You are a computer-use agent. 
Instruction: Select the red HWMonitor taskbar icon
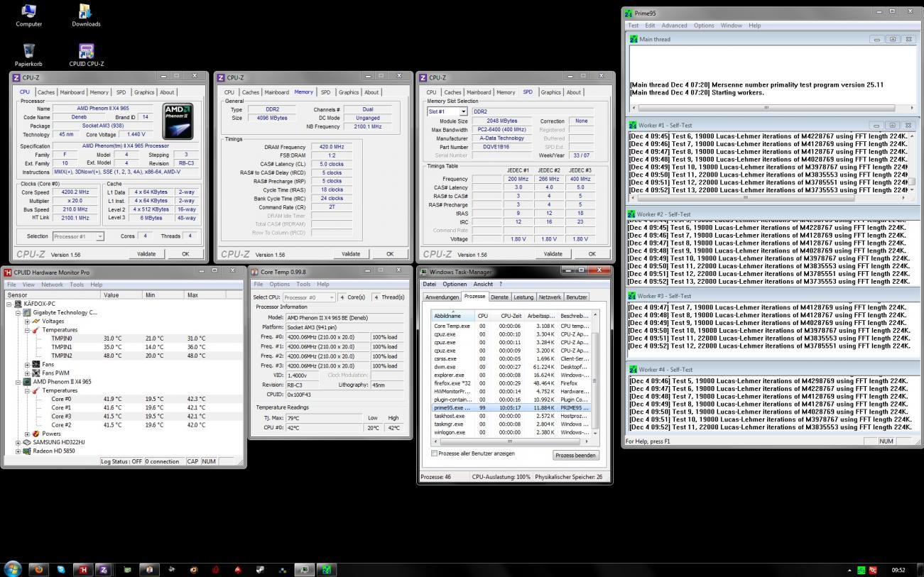[x=83, y=569]
